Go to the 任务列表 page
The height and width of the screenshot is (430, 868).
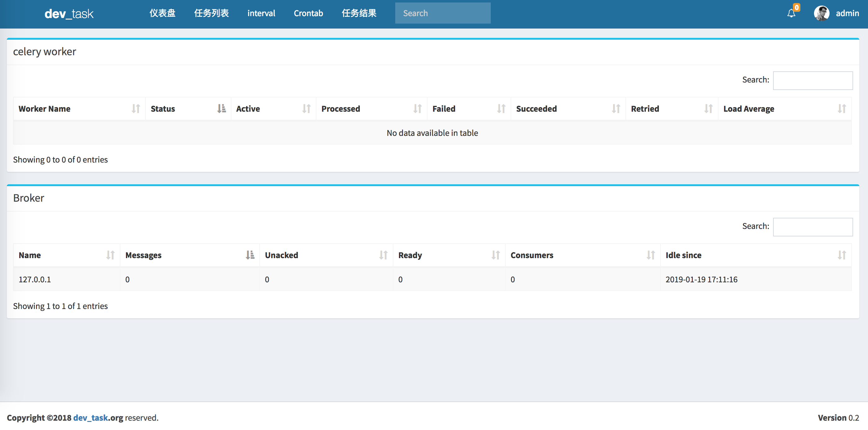click(x=211, y=13)
